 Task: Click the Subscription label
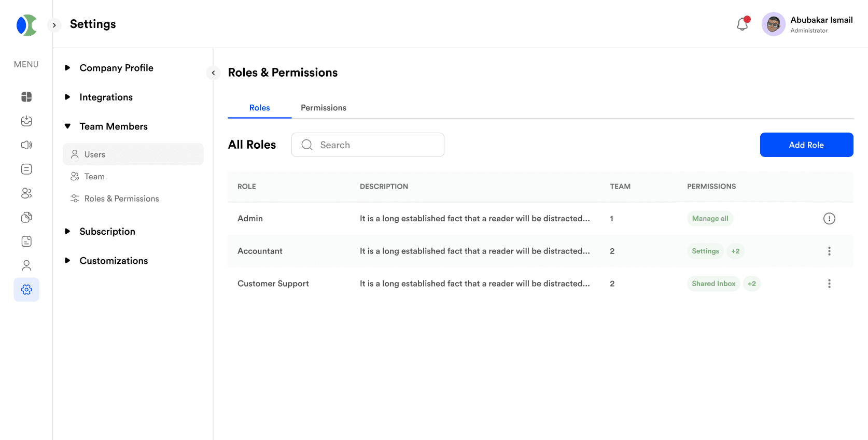[107, 232]
